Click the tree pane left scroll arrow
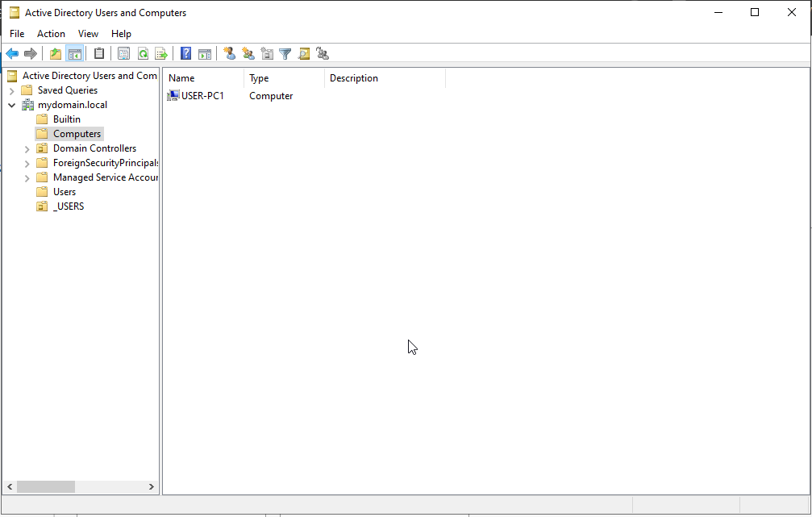The width and height of the screenshot is (812, 517). click(10, 487)
